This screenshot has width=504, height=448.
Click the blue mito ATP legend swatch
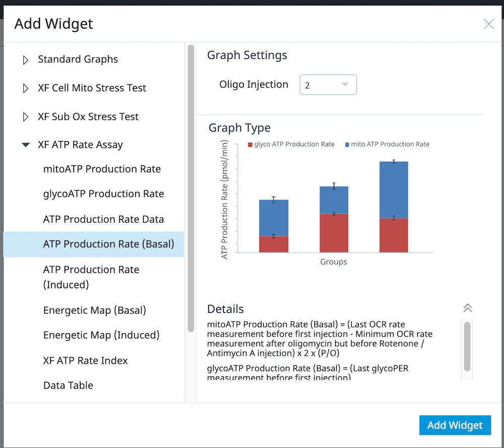[347, 145]
